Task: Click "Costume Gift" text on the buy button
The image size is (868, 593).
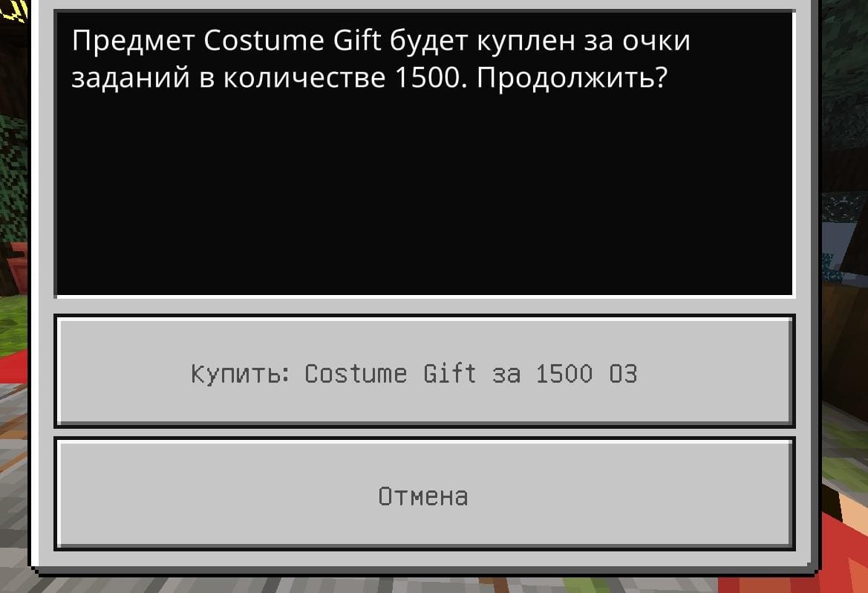Action: 390,374
